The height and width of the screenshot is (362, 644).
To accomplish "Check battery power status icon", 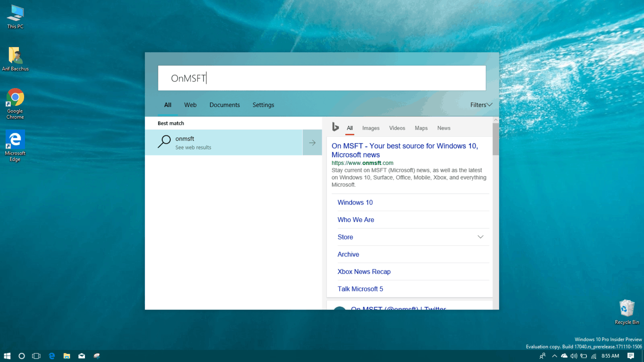I will pyautogui.click(x=584, y=356).
